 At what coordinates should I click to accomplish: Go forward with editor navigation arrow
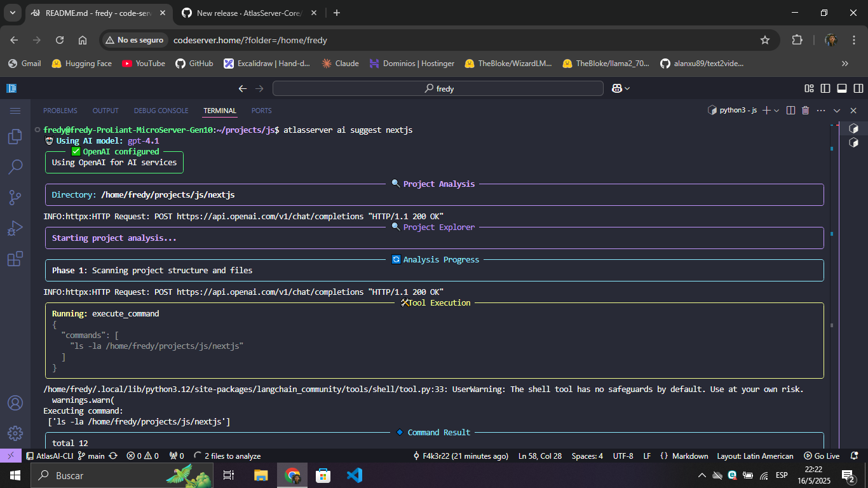259,88
